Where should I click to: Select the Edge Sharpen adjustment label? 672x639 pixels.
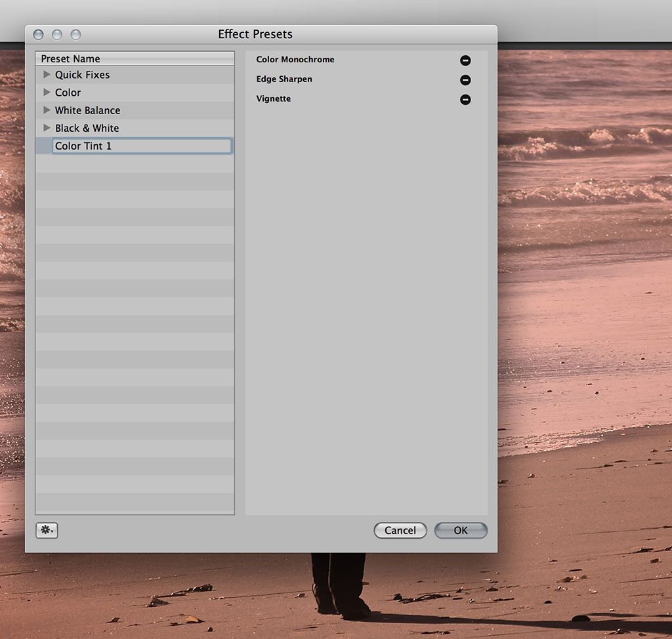coord(284,79)
